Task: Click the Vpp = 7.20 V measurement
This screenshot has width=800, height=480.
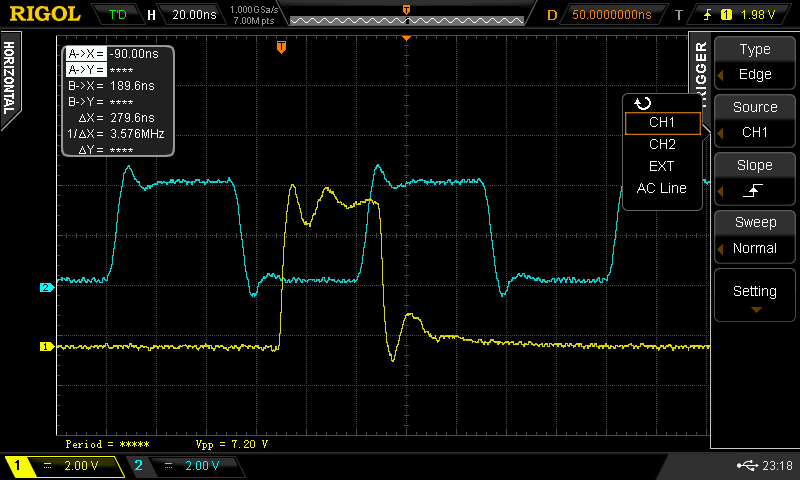Action: 232,444
